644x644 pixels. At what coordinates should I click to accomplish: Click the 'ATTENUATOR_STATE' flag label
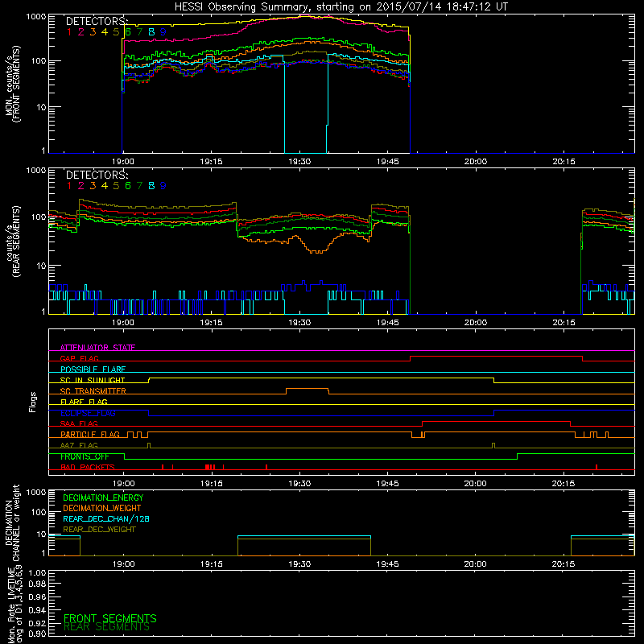point(97,348)
